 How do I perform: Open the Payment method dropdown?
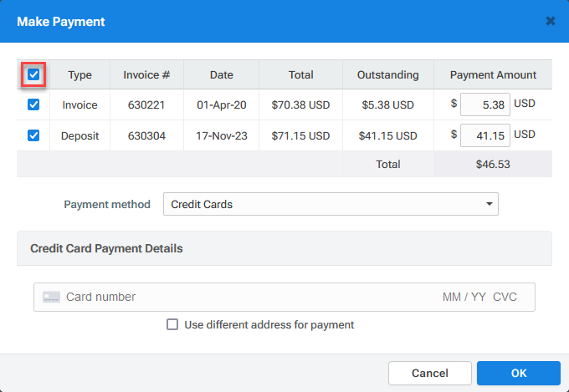click(x=330, y=204)
